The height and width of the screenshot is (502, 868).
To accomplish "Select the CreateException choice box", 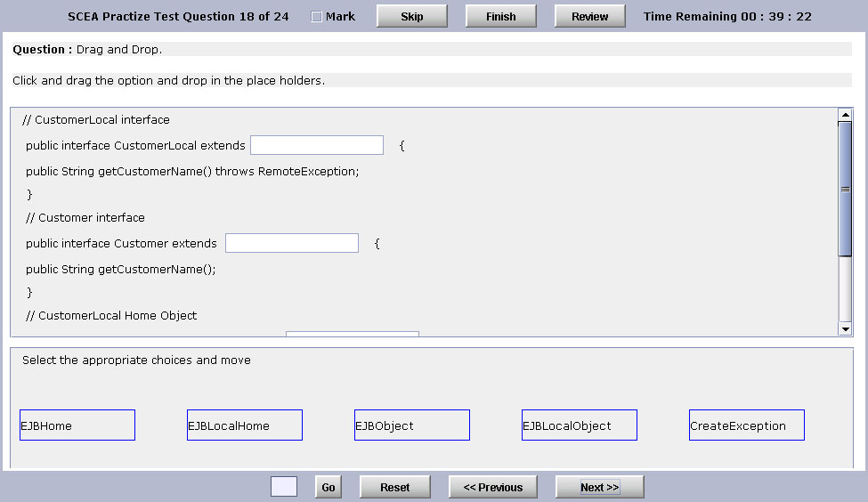I will tap(747, 425).
